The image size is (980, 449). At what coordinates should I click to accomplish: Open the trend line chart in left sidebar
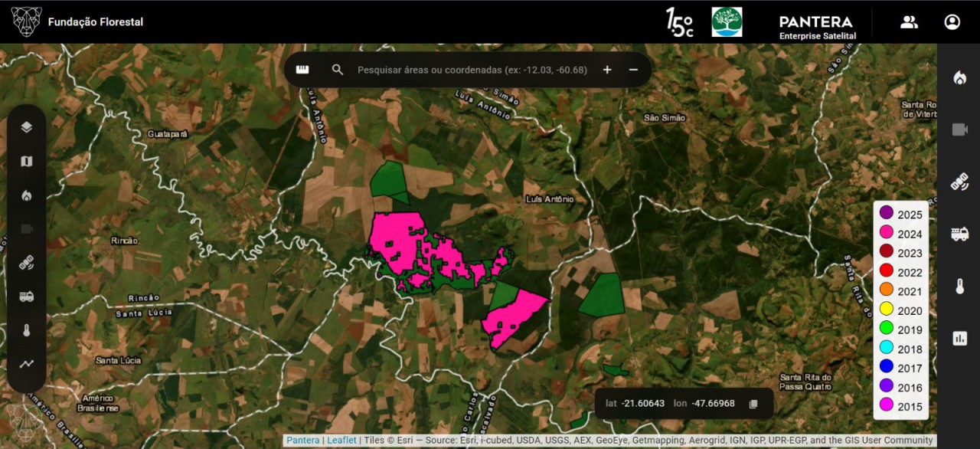pyautogui.click(x=27, y=364)
